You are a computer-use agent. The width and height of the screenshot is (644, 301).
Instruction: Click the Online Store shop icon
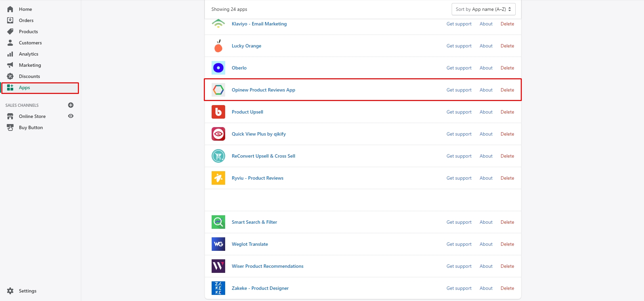click(x=10, y=116)
